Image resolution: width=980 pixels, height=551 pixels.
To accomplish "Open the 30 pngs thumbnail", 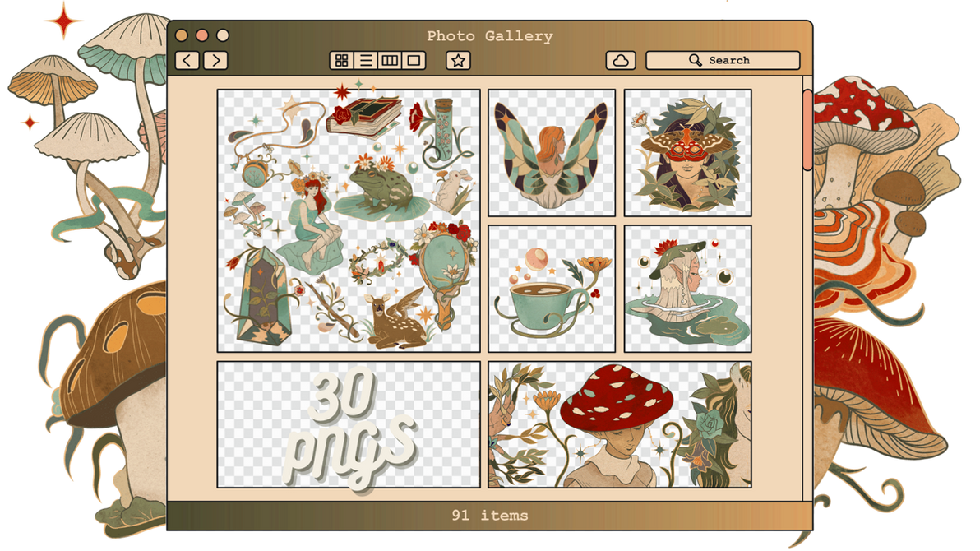I will (x=349, y=424).
